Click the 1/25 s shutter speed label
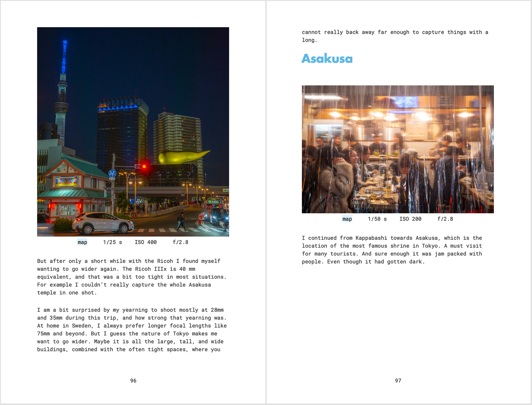The image size is (532, 405). pyautogui.click(x=112, y=242)
